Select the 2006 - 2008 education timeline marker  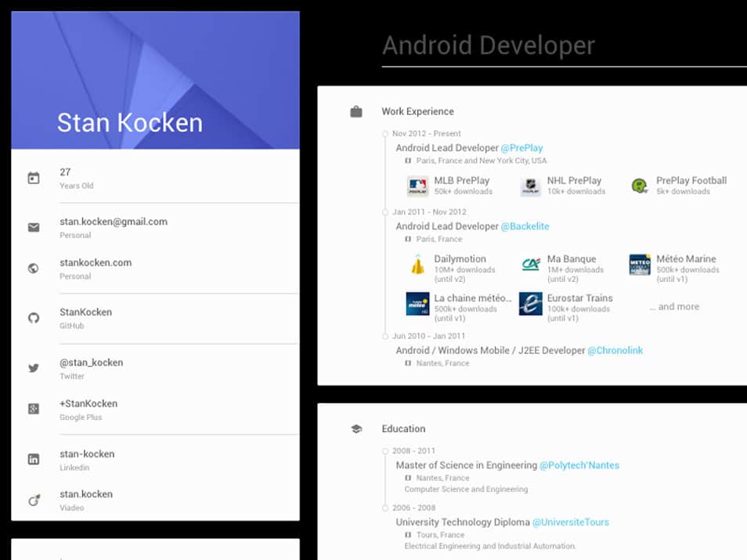tap(385, 508)
